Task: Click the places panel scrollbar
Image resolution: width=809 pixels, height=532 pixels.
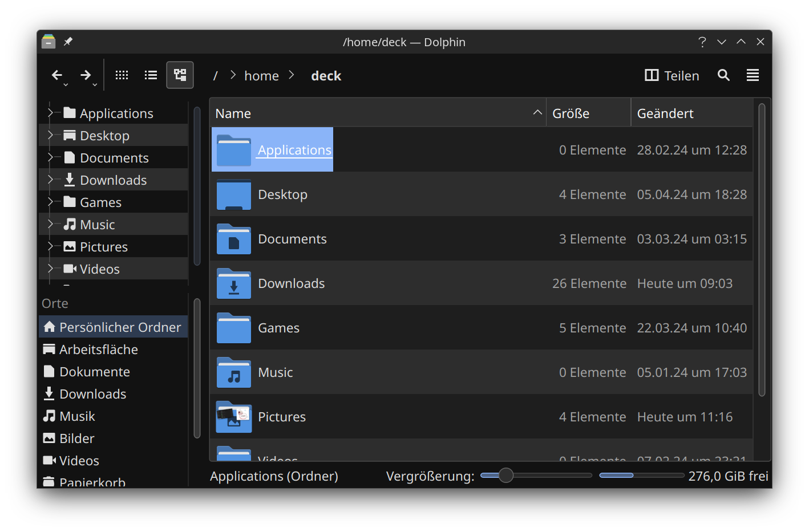Action: tap(197, 368)
